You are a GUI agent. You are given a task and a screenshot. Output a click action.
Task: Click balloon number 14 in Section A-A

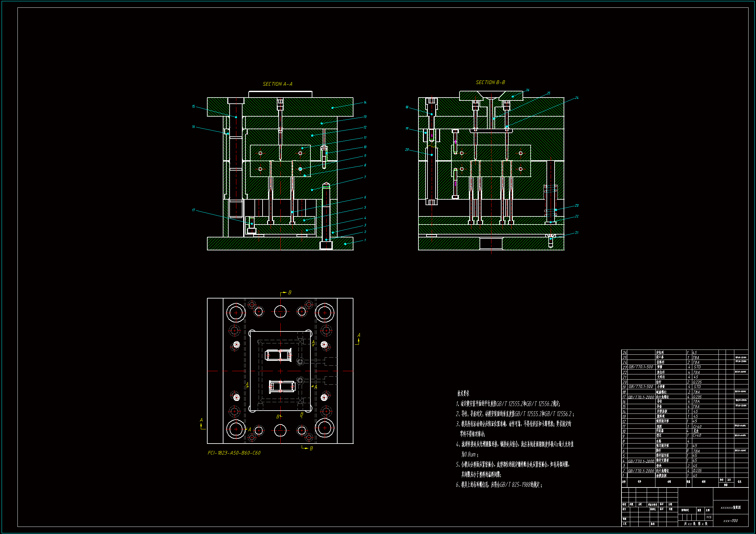point(365,102)
